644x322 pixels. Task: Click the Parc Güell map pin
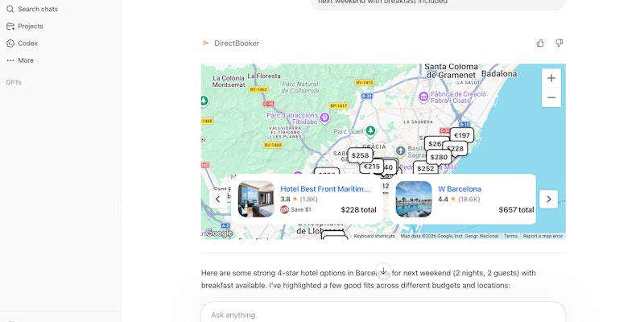(x=370, y=131)
